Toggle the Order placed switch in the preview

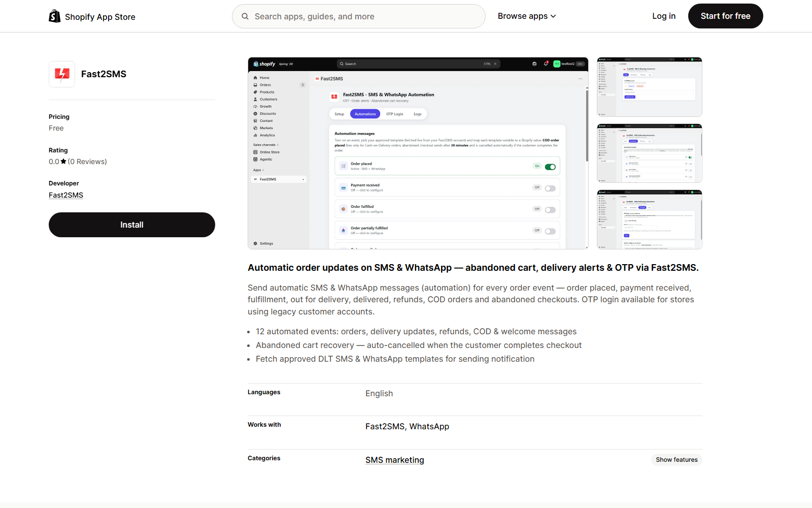550,167
